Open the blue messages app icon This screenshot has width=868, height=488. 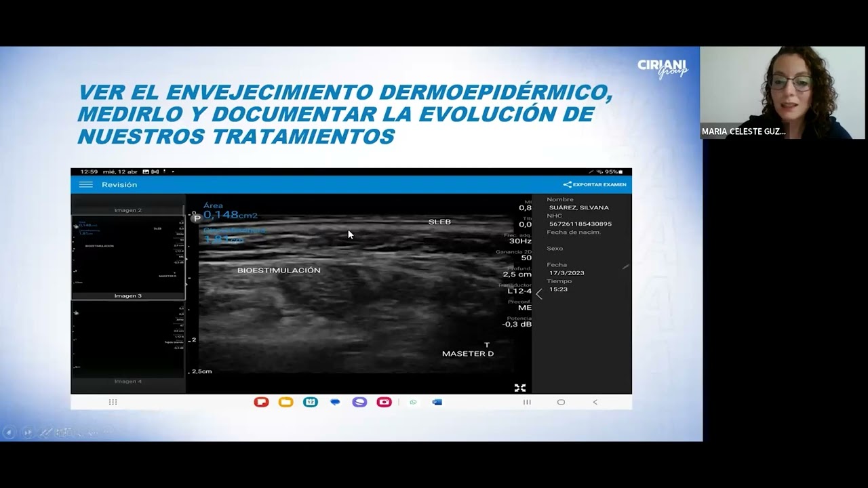click(x=335, y=402)
